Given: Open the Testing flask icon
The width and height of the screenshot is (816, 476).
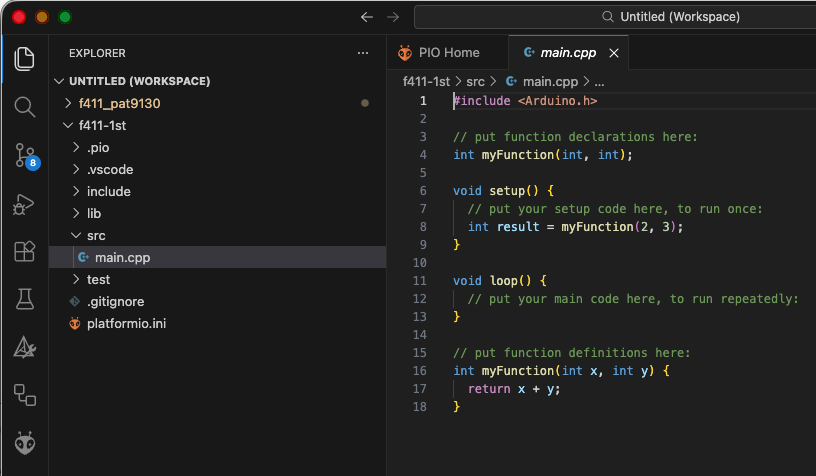Looking at the screenshot, I should pyautogui.click(x=24, y=299).
